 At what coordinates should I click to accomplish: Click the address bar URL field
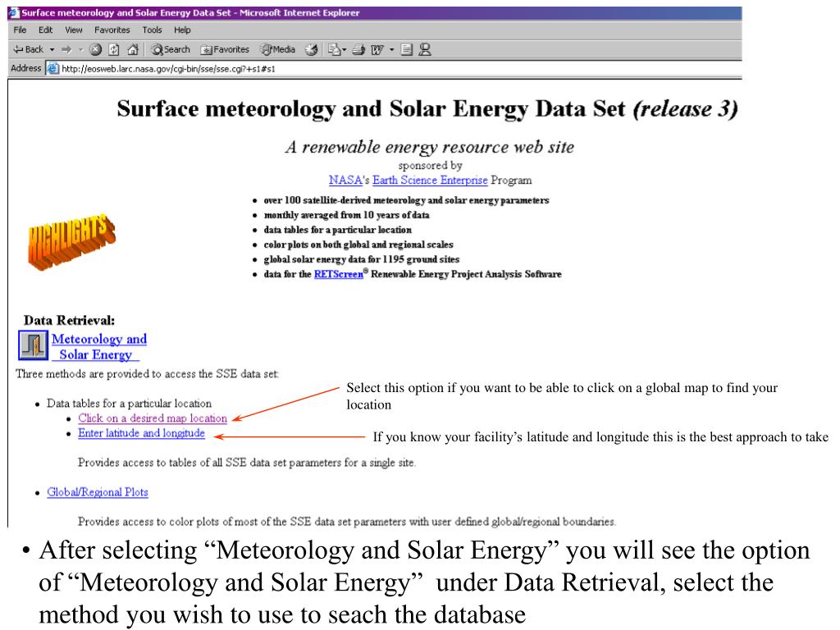(x=394, y=69)
